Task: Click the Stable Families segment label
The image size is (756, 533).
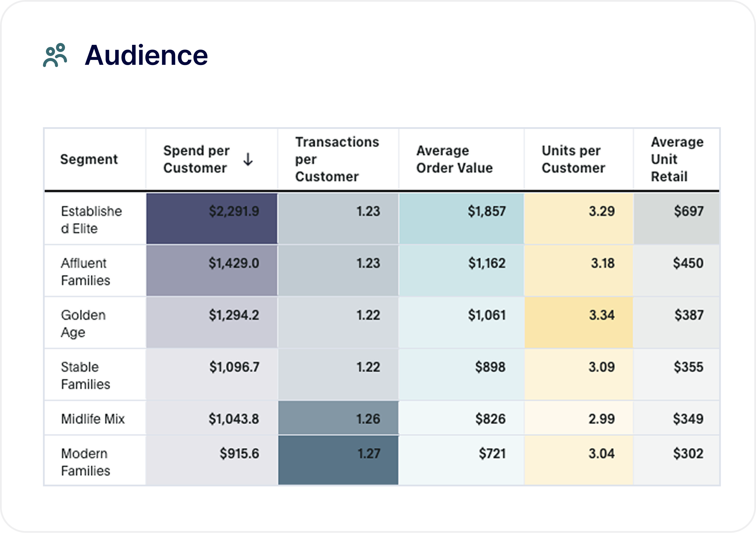Action: point(85,375)
